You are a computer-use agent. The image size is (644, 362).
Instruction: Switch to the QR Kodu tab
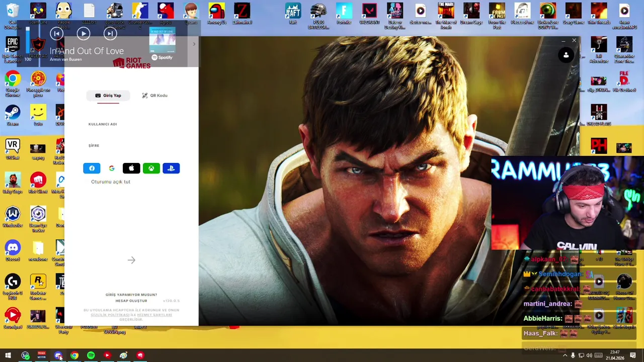point(154,96)
